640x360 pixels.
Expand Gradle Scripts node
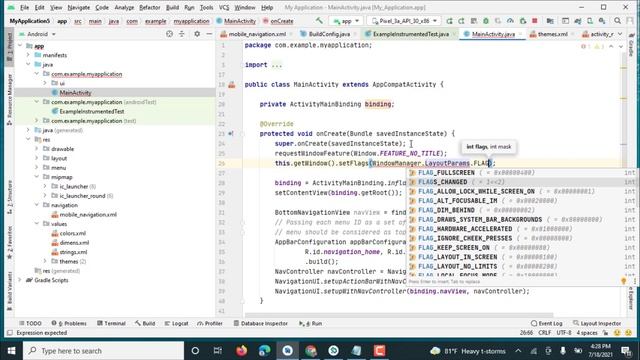click(x=20, y=280)
